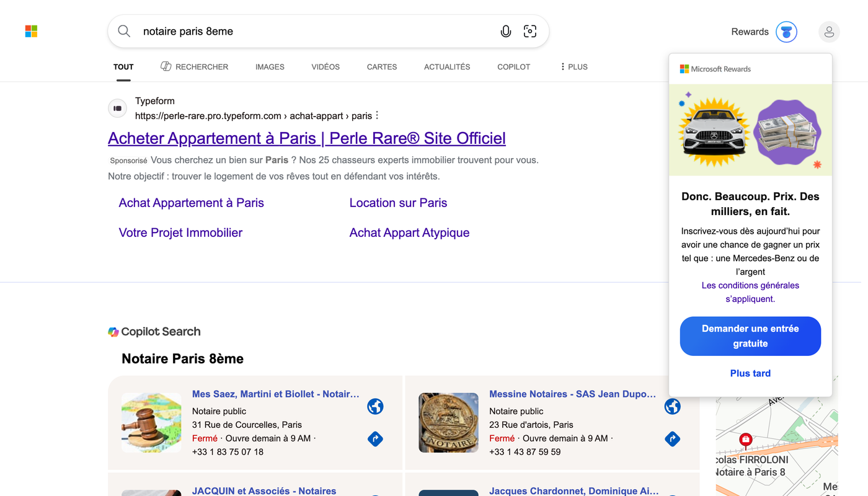
Task: Open Achat Appart Atypique sitelink
Action: tap(409, 232)
